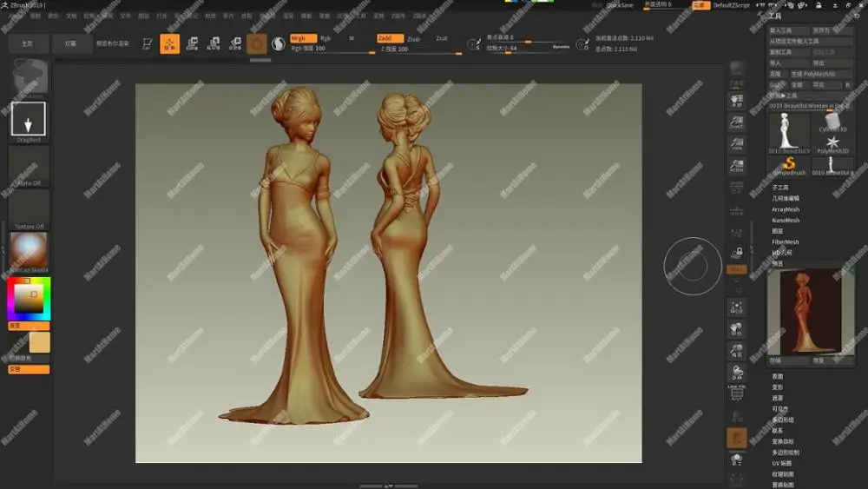868x489 pixels.
Task: Open the brush thumbnail picker
Action: [x=30, y=77]
